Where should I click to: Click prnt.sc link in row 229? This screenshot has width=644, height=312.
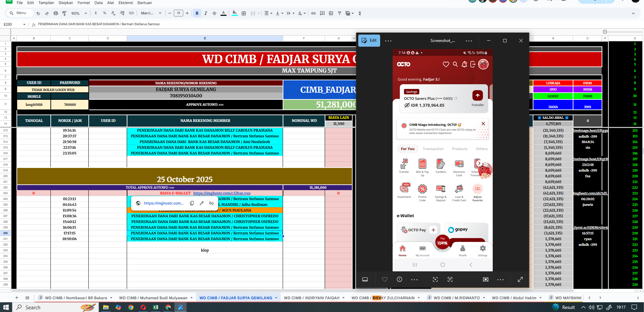pyautogui.click(x=591, y=227)
